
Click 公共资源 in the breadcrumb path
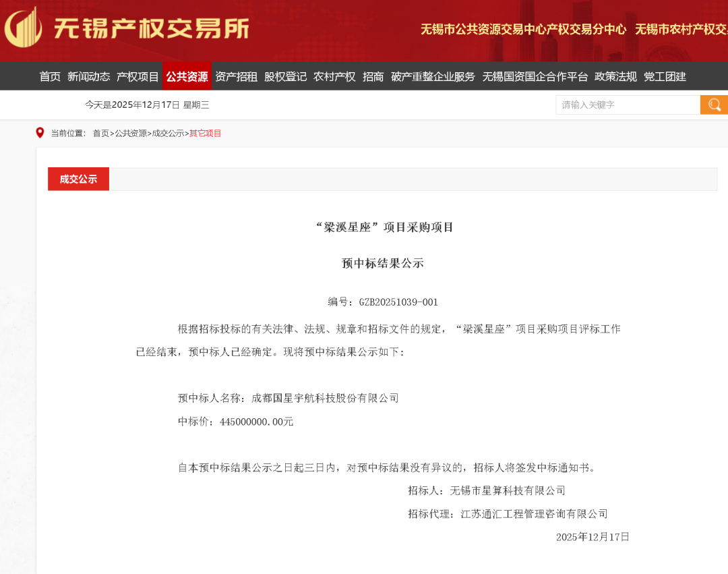pyautogui.click(x=130, y=134)
